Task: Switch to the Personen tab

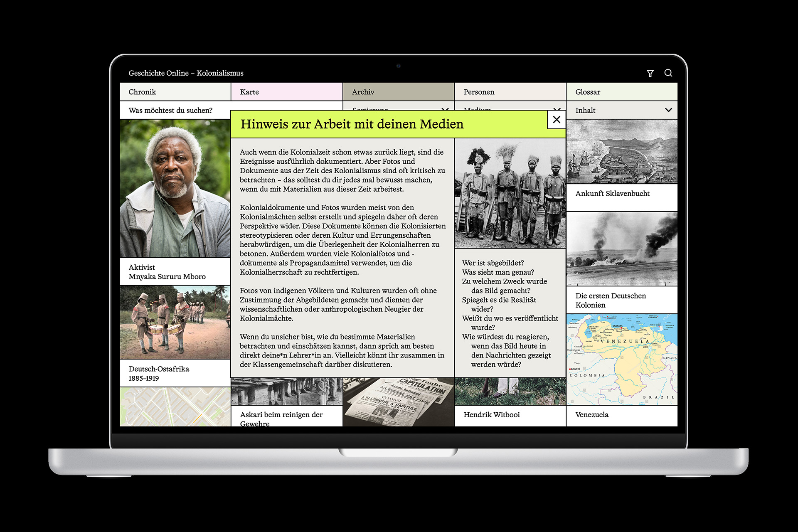Action: coord(510,92)
